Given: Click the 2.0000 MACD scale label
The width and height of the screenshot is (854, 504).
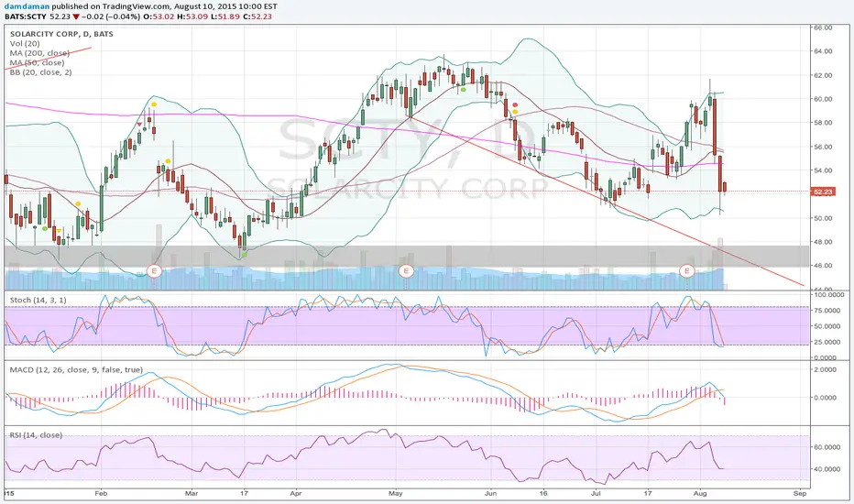Looking at the screenshot, I should (825, 370).
